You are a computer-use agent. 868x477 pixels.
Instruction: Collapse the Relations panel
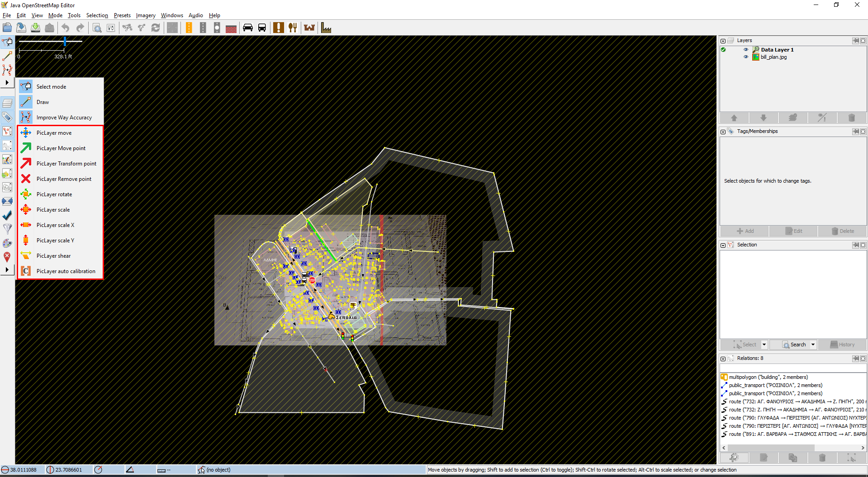click(723, 359)
